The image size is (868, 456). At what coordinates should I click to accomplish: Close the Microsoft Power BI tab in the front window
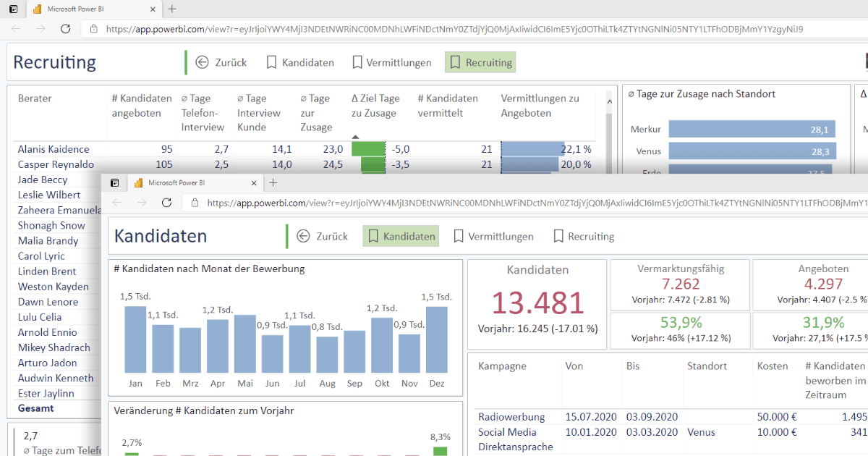pos(253,183)
